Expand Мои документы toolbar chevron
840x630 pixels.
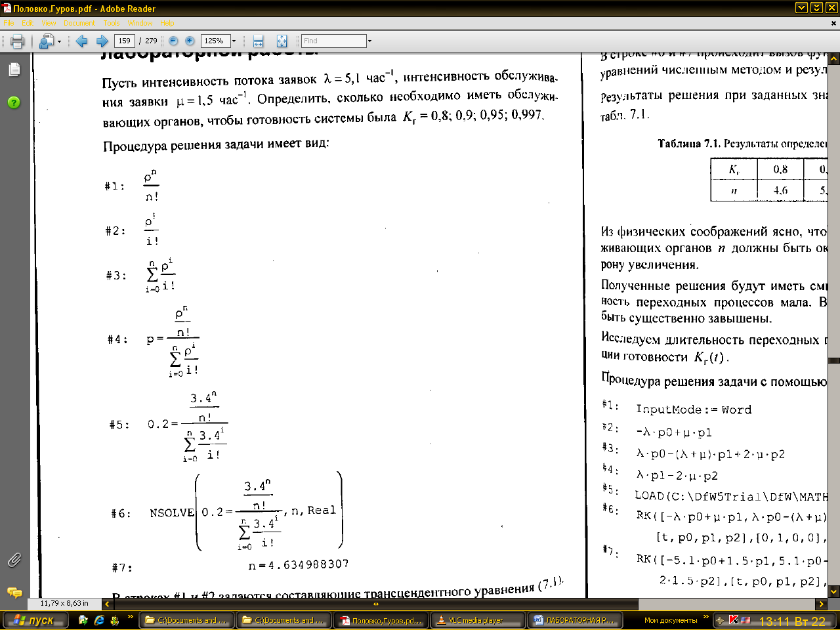705,618
